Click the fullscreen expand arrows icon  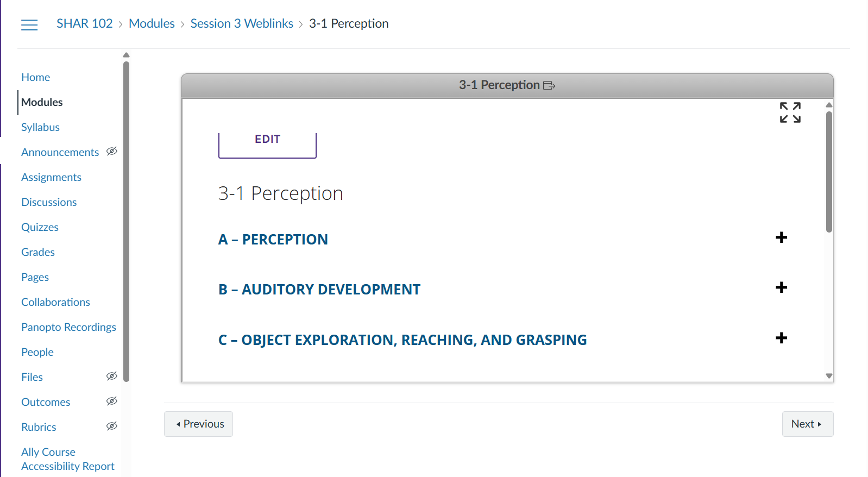pos(790,112)
